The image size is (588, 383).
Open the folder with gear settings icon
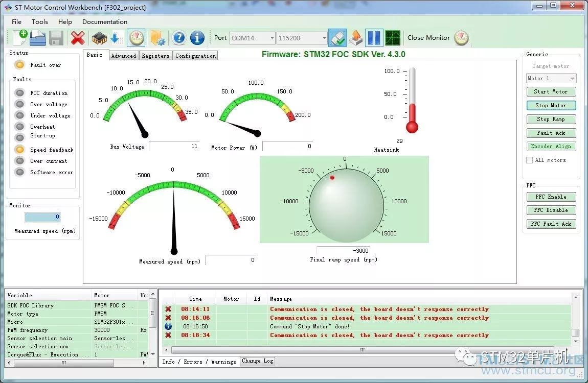157,38
